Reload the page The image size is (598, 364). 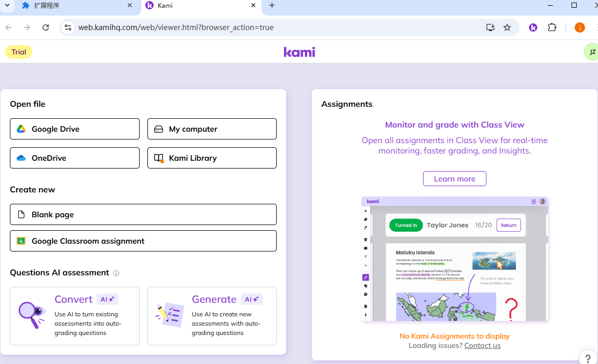click(46, 27)
